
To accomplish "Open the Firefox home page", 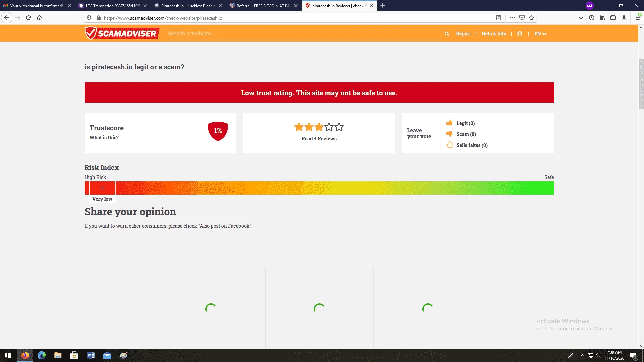I will point(39,18).
